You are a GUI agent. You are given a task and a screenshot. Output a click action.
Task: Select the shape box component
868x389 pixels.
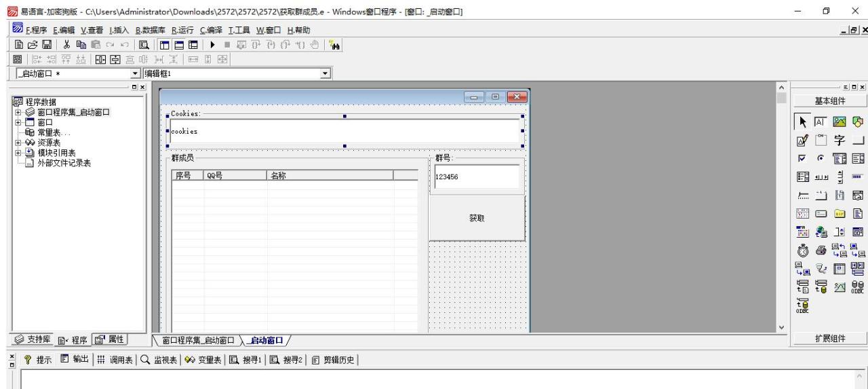[857, 122]
